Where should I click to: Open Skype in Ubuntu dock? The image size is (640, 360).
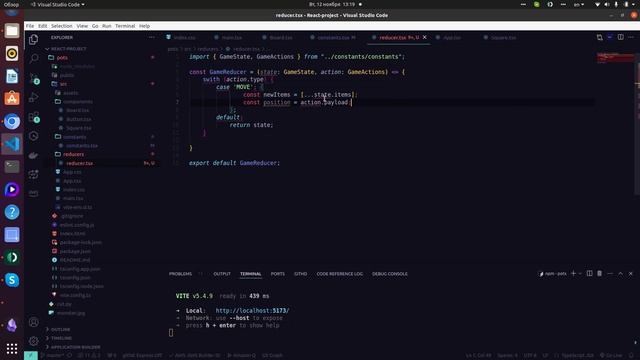point(12,280)
